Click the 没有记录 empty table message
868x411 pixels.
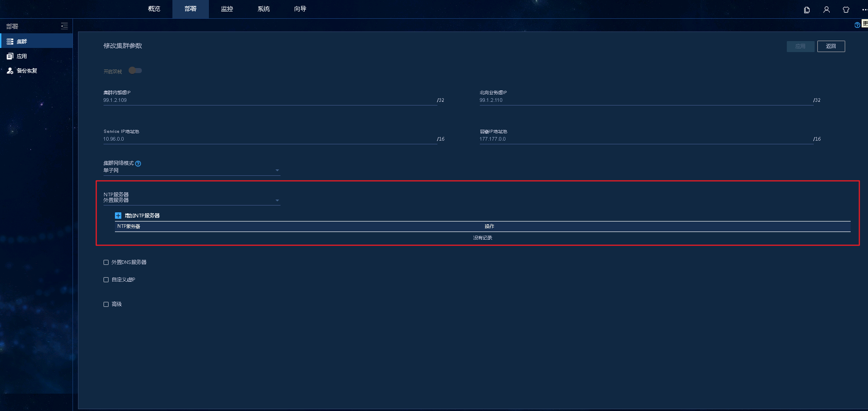483,238
